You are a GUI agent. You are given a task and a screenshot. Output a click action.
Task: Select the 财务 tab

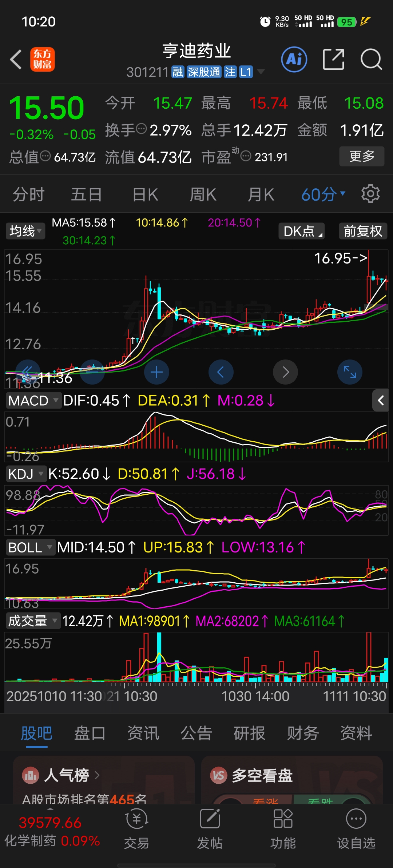click(303, 733)
